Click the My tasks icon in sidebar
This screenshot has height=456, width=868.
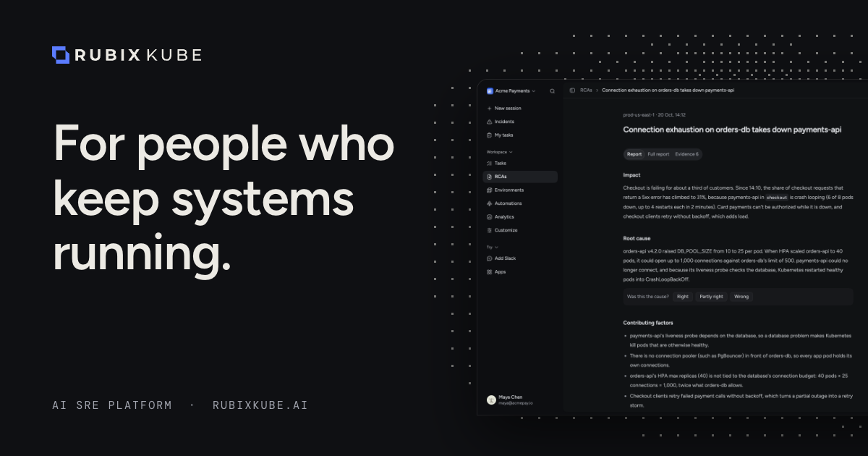click(490, 135)
